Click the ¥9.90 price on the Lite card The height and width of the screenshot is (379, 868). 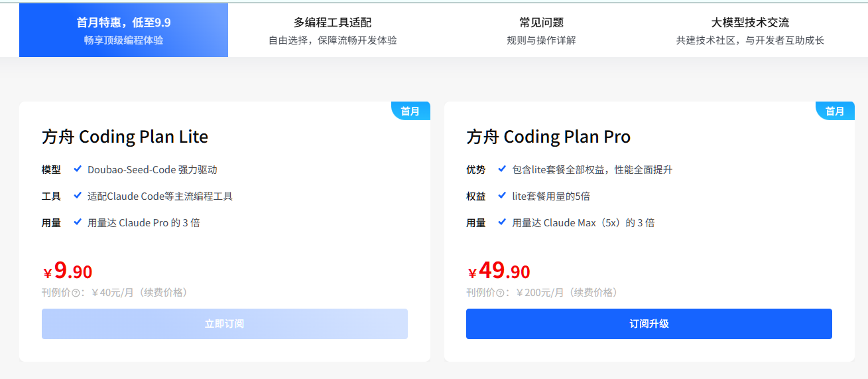tap(68, 271)
